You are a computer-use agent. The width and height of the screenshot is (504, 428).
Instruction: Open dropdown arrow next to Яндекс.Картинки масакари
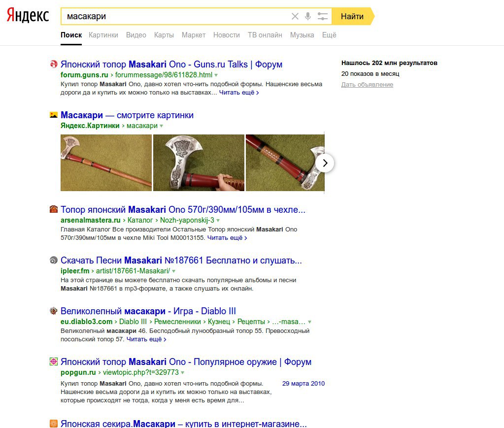[x=162, y=126]
